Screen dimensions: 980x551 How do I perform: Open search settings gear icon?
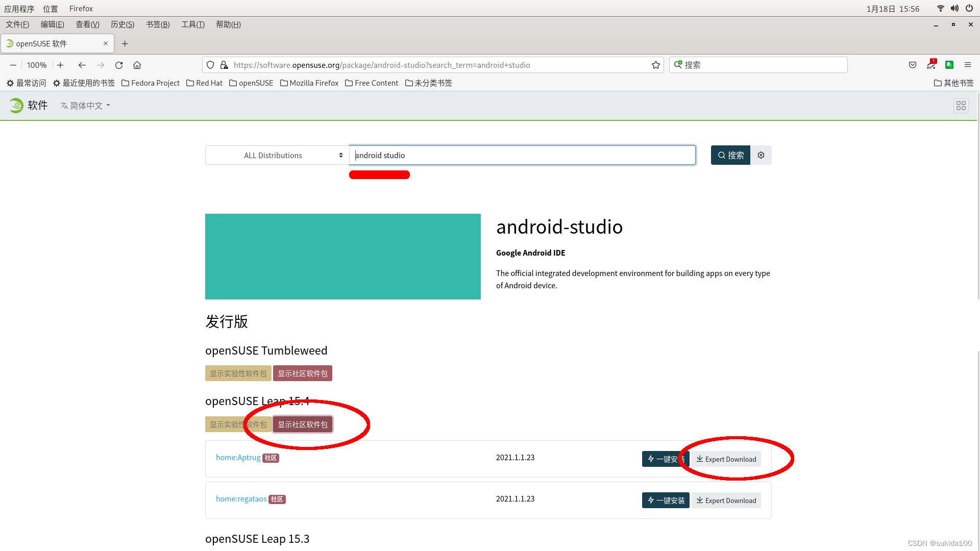tap(761, 155)
